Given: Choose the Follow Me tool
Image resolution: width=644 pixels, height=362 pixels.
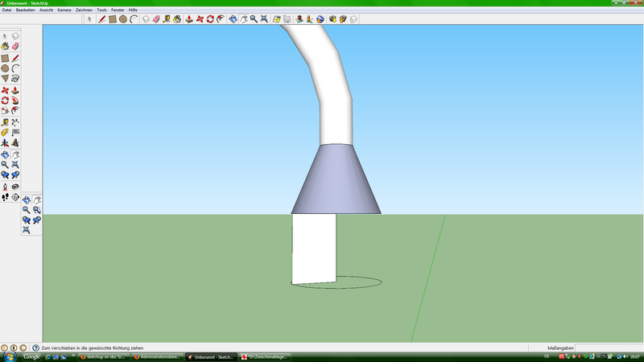Looking at the screenshot, I should [x=15, y=101].
